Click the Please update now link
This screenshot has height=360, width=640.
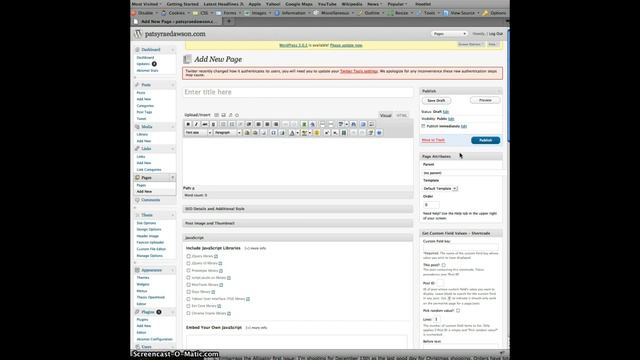click(x=346, y=45)
